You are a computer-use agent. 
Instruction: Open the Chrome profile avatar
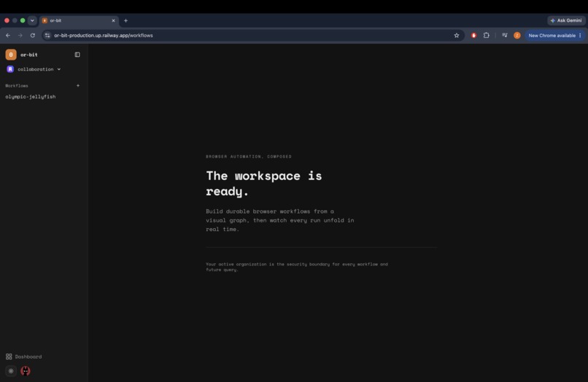(517, 35)
